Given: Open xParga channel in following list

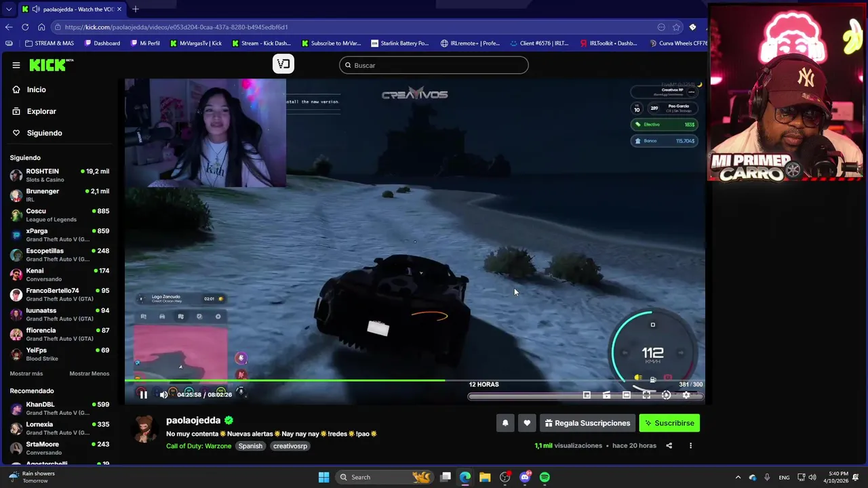Looking at the screenshot, I should coord(60,235).
